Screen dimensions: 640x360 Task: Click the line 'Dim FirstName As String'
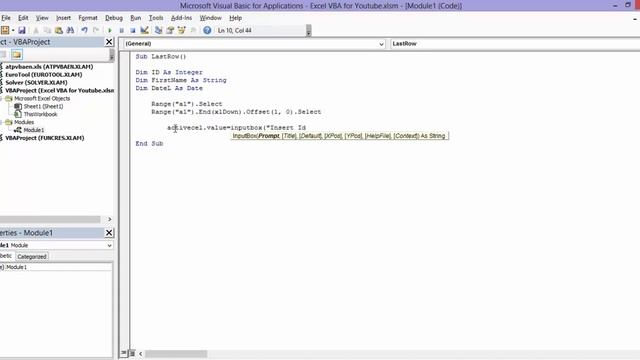pos(181,80)
